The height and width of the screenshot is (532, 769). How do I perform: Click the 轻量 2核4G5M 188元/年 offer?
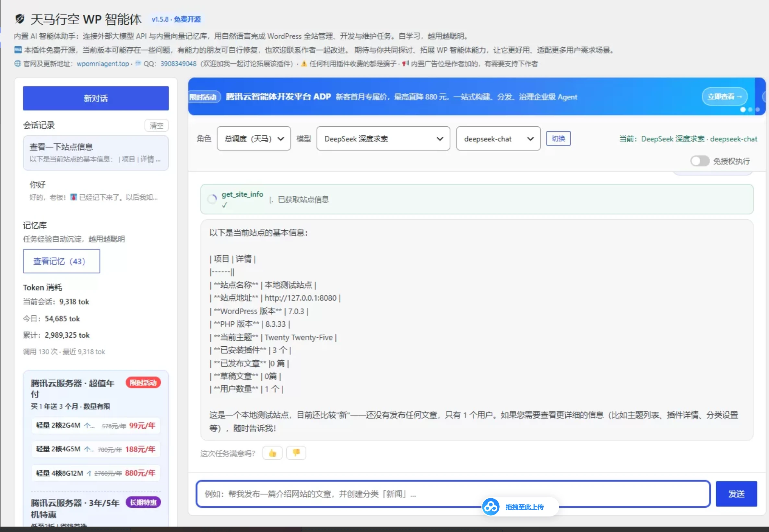coord(96,449)
